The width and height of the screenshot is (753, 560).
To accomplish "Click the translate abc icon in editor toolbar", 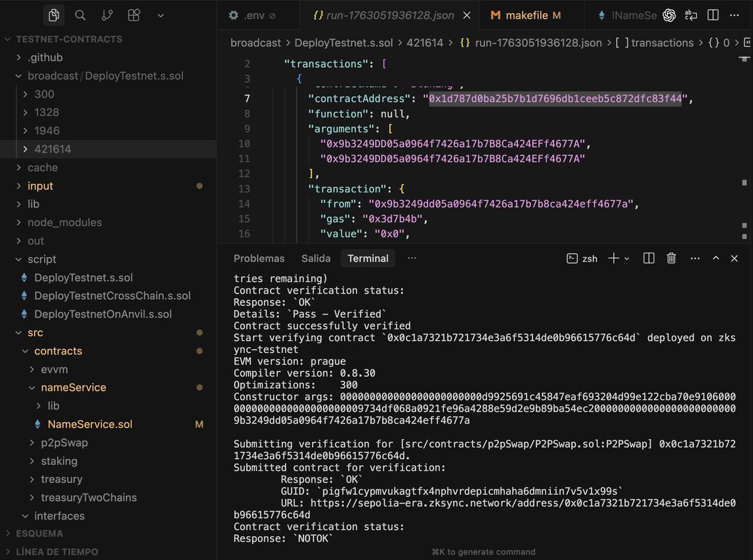I will pos(691,15).
